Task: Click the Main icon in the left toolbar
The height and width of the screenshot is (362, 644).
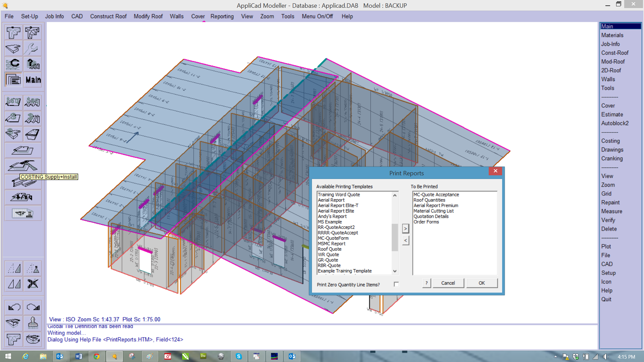Action: [x=33, y=80]
